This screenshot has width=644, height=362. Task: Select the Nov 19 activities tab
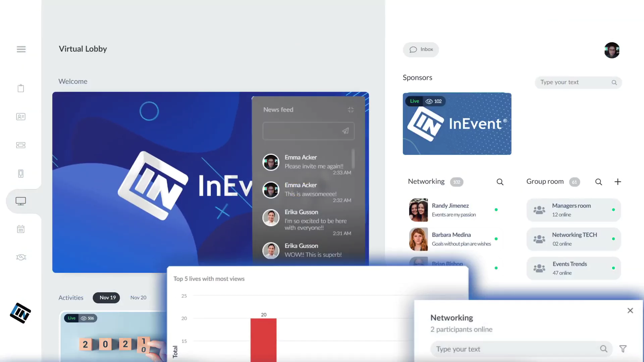coord(106,298)
